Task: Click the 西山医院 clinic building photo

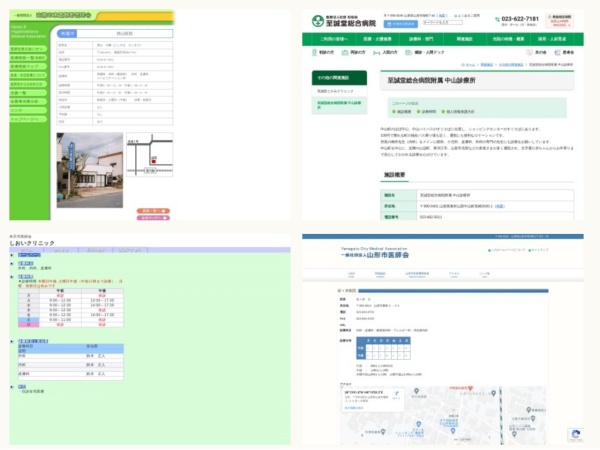Action: click(x=90, y=170)
